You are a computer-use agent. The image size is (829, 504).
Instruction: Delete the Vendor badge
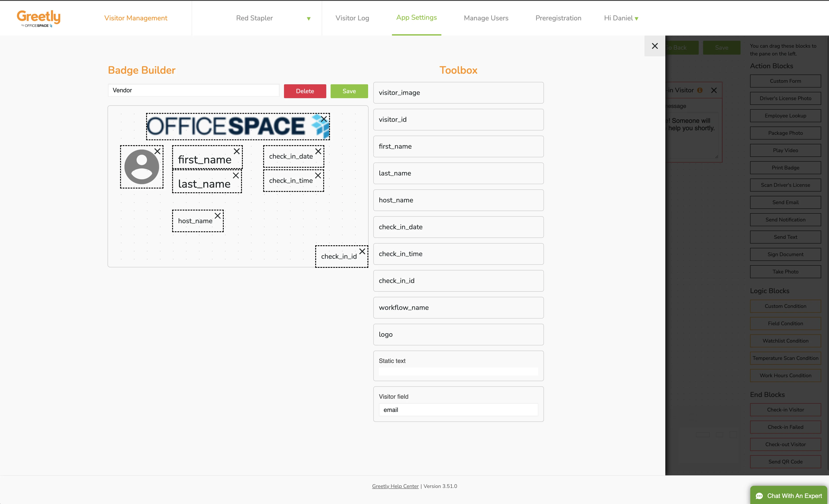tap(305, 91)
